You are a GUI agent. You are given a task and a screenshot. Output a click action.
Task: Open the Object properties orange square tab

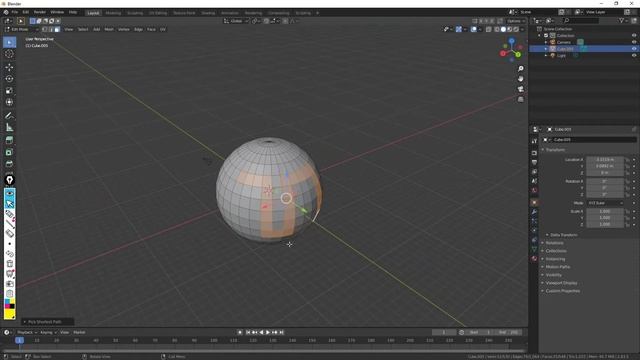click(534, 202)
